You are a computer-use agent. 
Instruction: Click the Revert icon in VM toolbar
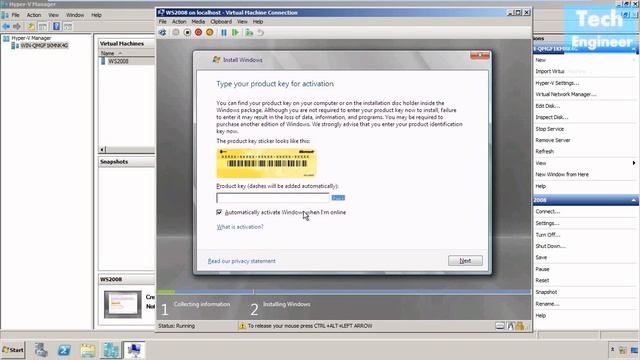coord(260,32)
